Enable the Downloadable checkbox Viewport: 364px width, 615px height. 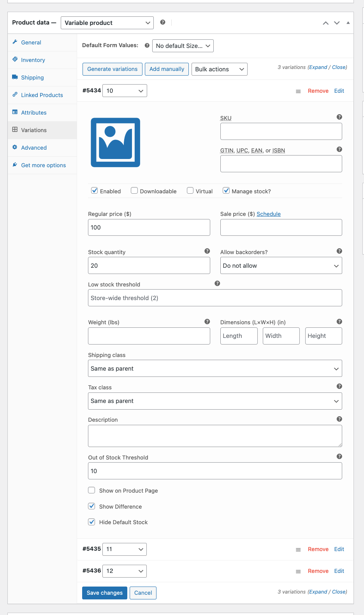(134, 191)
